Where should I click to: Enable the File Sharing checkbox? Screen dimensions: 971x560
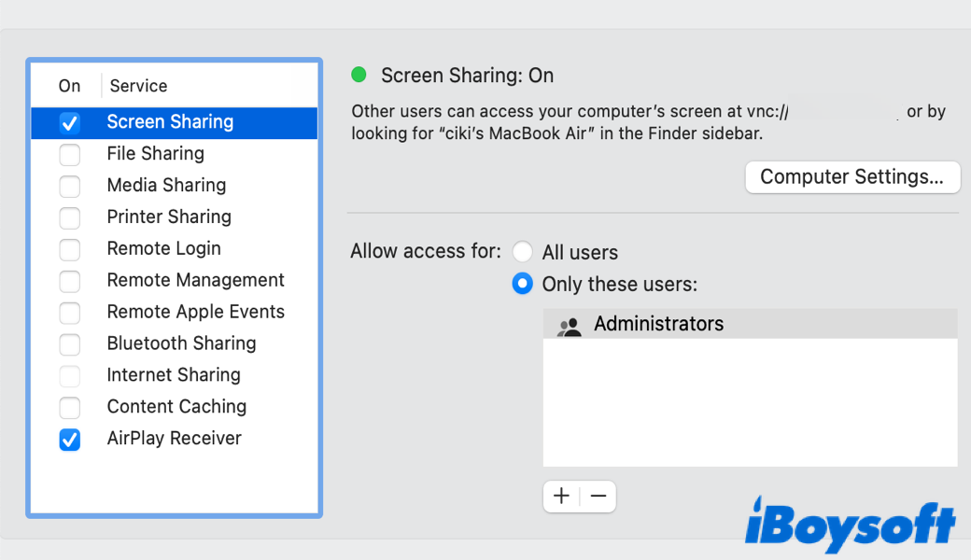coord(70,154)
